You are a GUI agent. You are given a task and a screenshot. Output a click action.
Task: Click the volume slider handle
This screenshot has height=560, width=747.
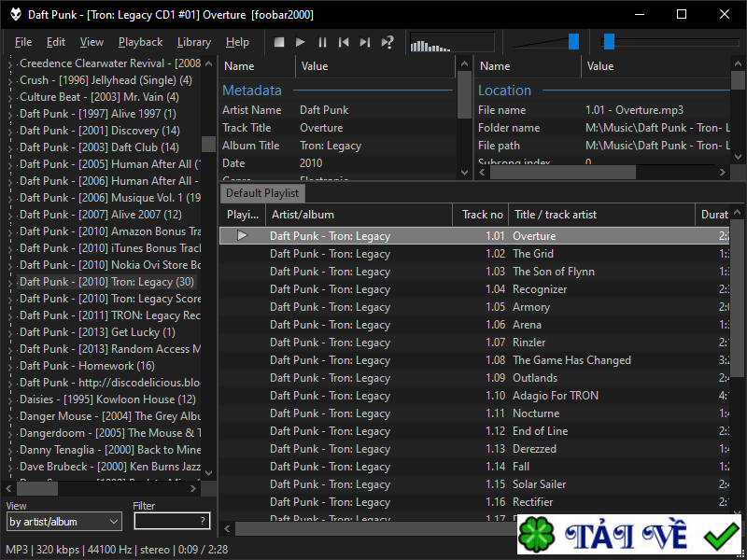[x=573, y=41]
